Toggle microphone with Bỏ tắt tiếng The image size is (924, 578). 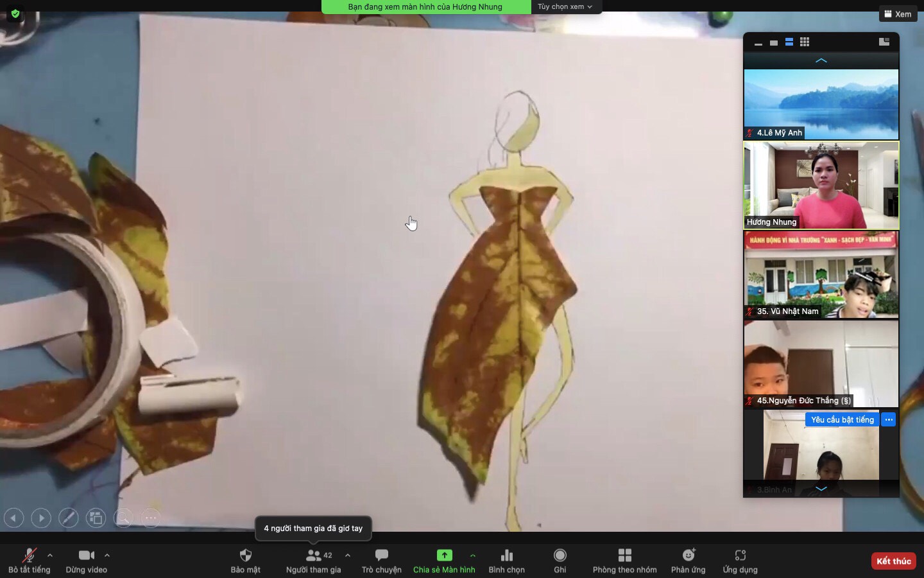coord(29,560)
